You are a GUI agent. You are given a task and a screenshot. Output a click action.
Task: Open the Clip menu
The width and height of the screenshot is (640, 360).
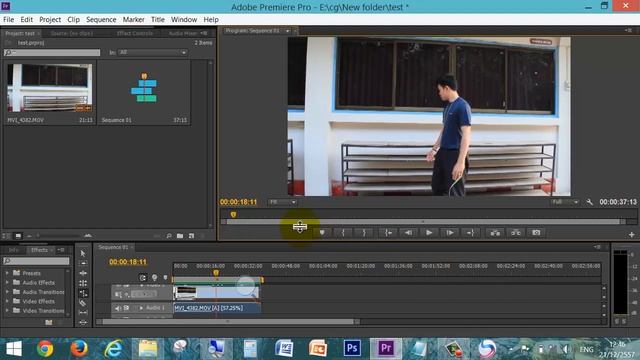pos(73,20)
